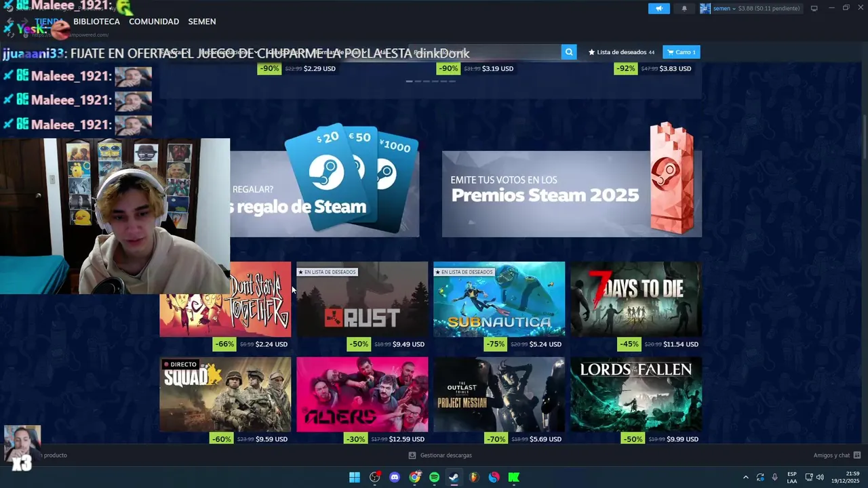Screen dimensions: 868x488
Task: Click Rust's -50% discount badge
Action: 359,344
